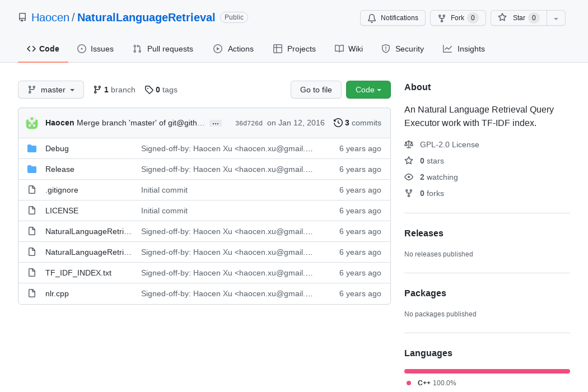Click the LICENSE file icon
The height and width of the screenshot is (392, 588).
[32, 211]
